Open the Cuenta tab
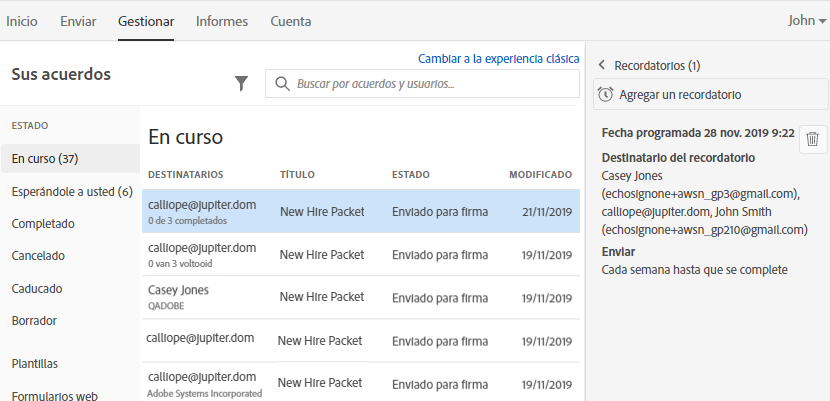 (x=290, y=21)
